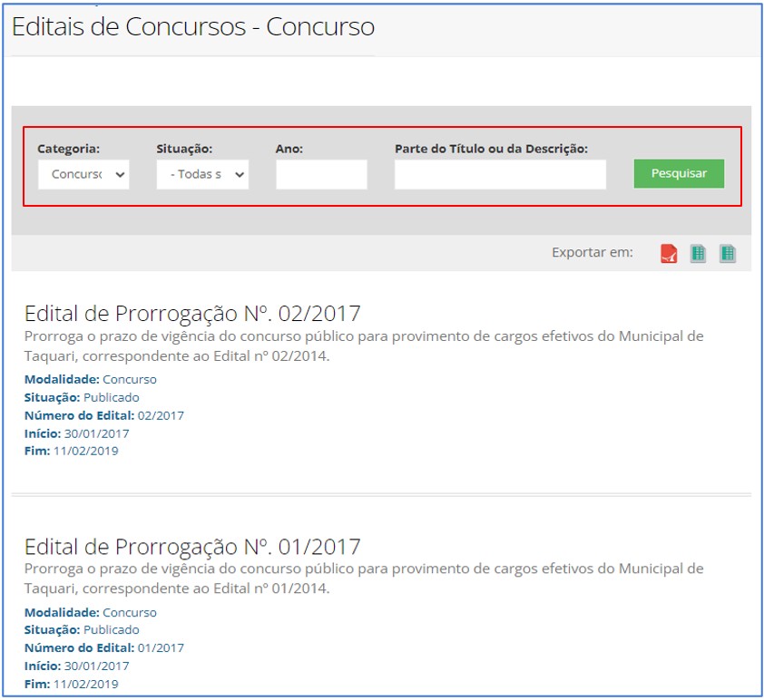
Task: Click Situação: Publicado under edital 01/2017
Action: pyautogui.click(x=82, y=629)
